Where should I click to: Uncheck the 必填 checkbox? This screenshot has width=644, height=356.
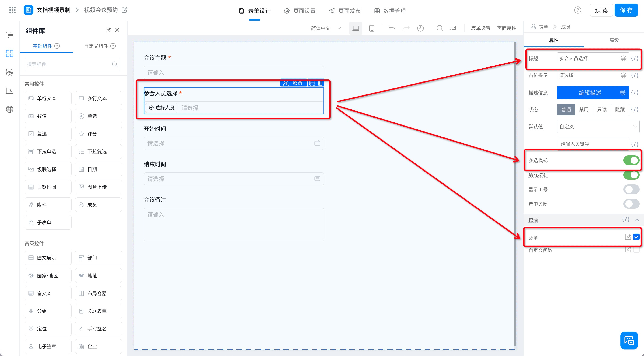(636, 237)
